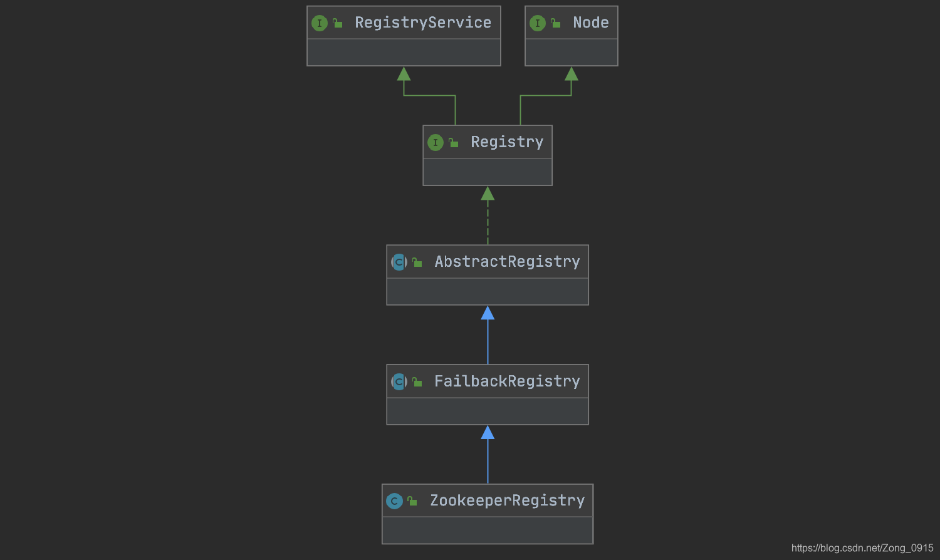Image resolution: width=940 pixels, height=560 pixels.
Task: Select the Registry node label
Action: click(x=507, y=142)
